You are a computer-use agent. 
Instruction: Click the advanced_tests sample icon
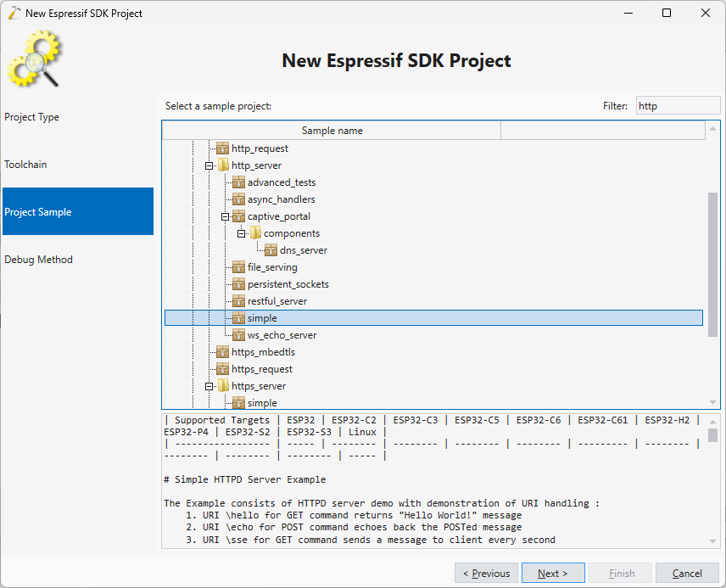point(238,182)
